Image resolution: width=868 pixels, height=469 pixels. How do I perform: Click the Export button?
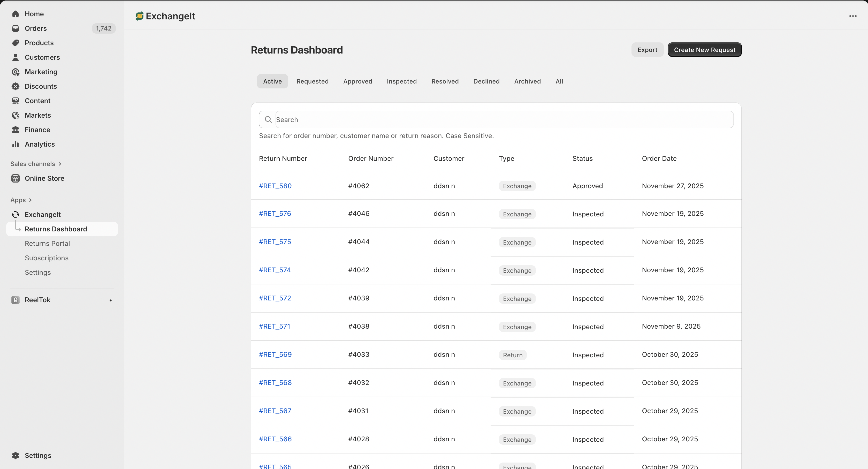pyautogui.click(x=647, y=50)
